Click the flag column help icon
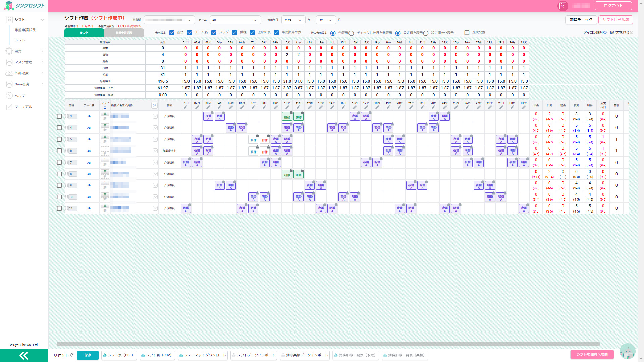 (105, 107)
